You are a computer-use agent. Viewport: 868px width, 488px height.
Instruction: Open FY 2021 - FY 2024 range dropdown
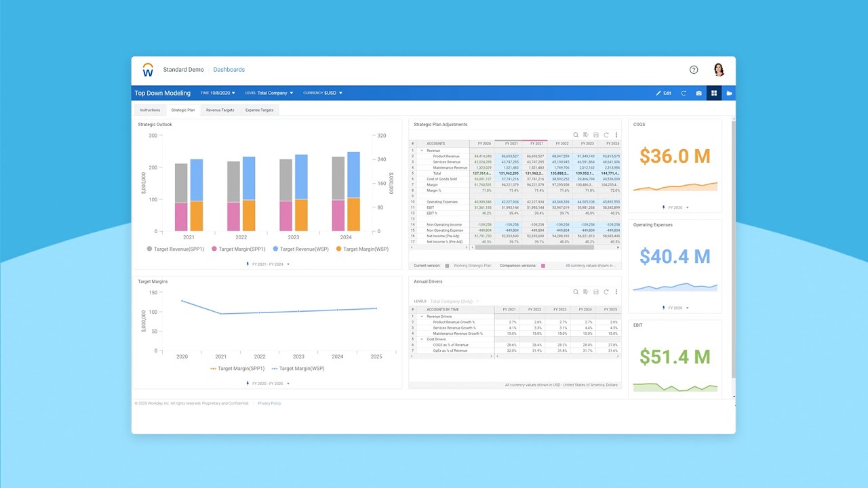(267, 264)
